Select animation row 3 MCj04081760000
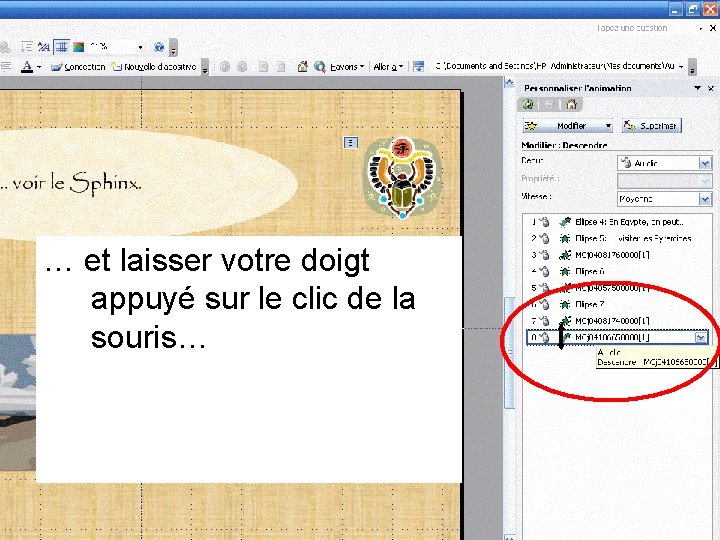720x540 pixels. 618,255
